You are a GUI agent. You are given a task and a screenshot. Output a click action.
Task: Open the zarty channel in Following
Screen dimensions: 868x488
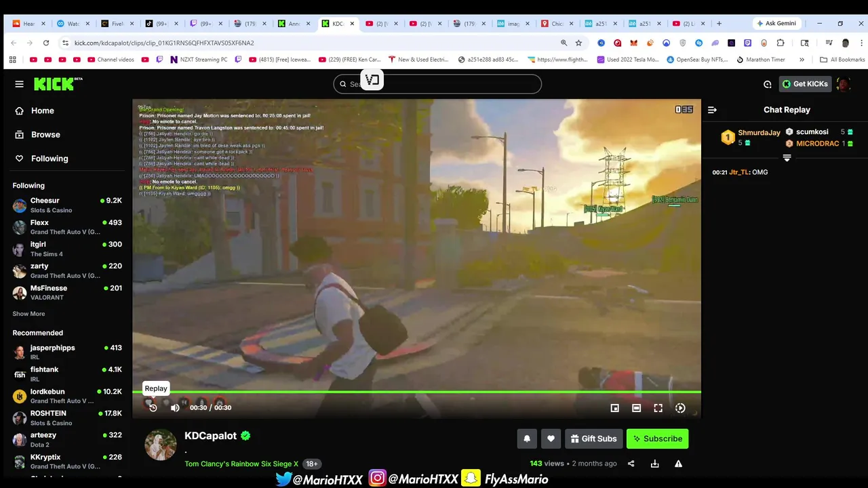(x=66, y=270)
